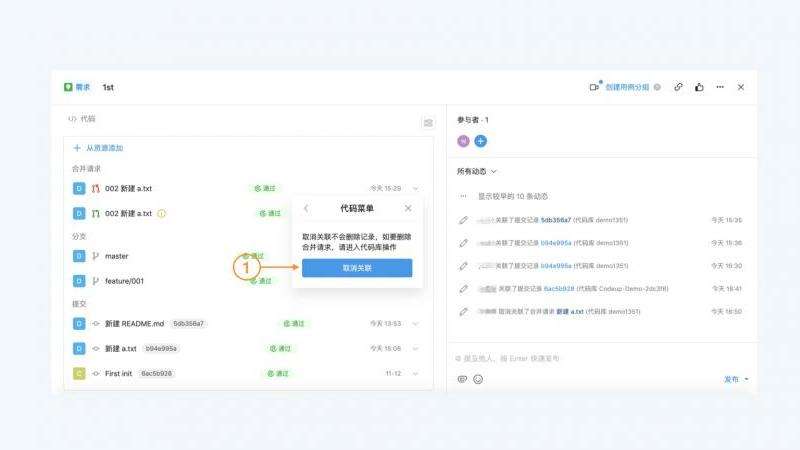Image resolution: width=800 pixels, height=450 pixels.
Task: Click the blue 取消关联 button
Action: (x=357, y=268)
